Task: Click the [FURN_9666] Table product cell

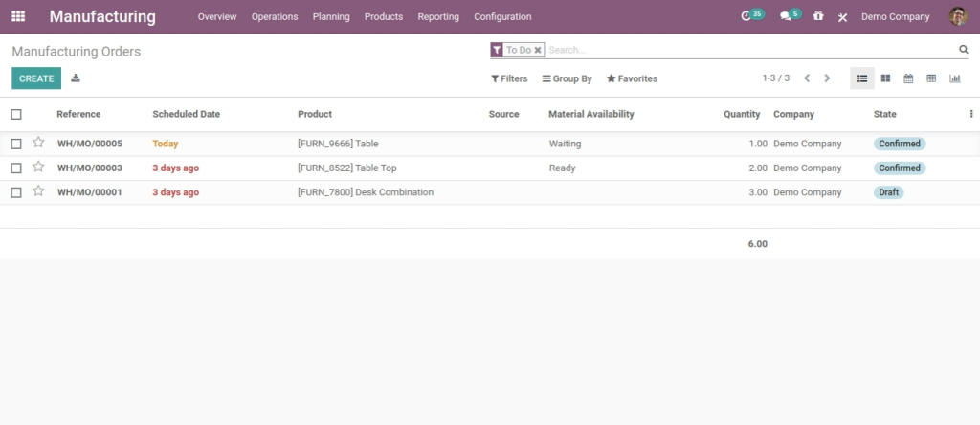Action: [x=338, y=144]
